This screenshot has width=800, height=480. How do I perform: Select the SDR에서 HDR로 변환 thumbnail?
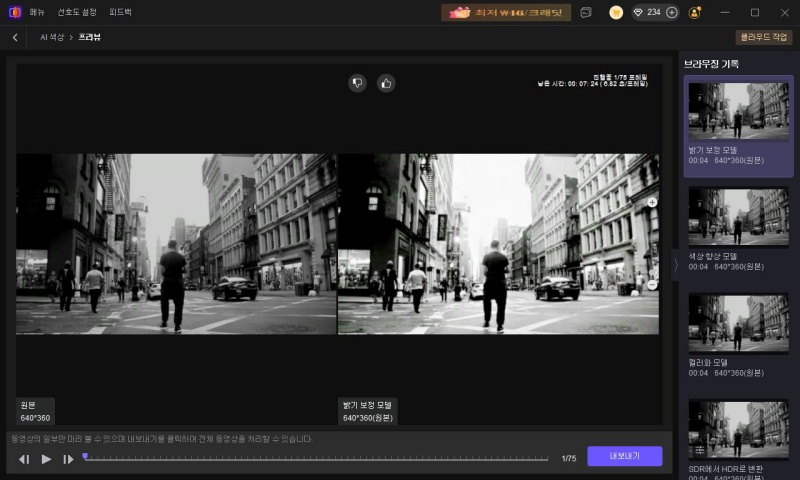738,430
